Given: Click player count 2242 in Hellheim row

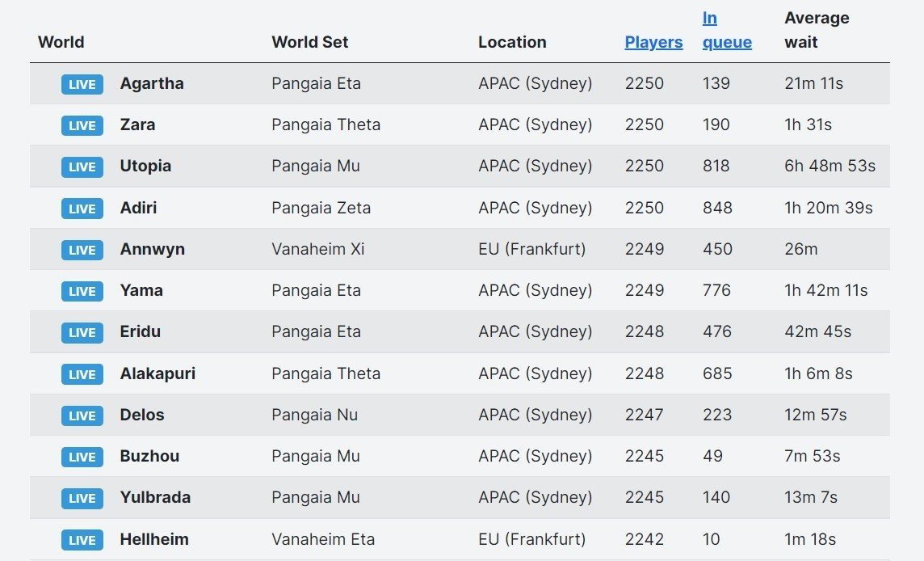Looking at the screenshot, I should 644,539.
